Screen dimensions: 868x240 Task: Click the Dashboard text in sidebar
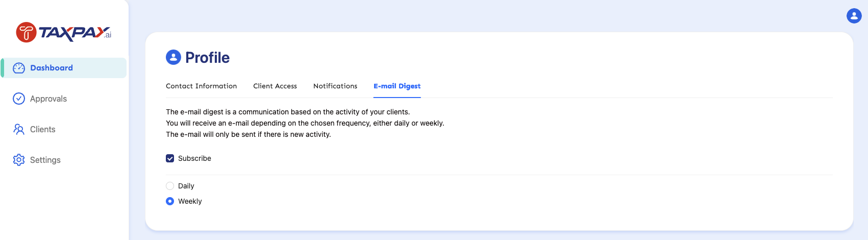pyautogui.click(x=52, y=68)
